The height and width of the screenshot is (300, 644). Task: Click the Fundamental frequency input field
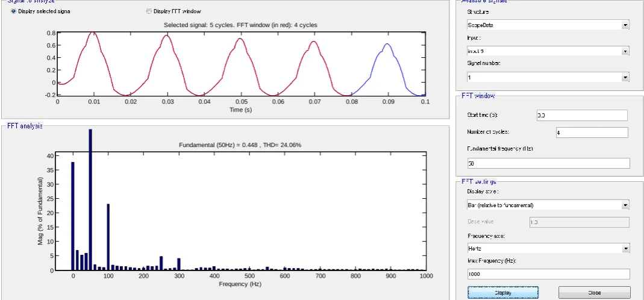coord(548,163)
